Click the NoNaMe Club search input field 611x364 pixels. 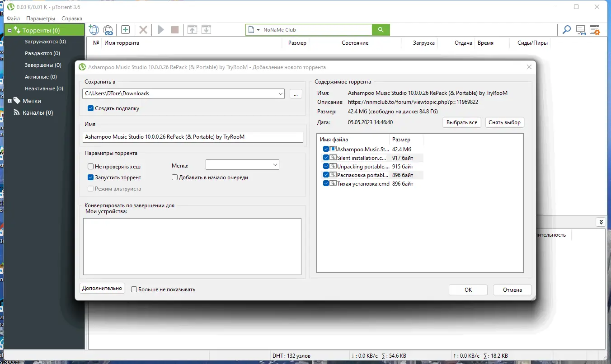[316, 30]
